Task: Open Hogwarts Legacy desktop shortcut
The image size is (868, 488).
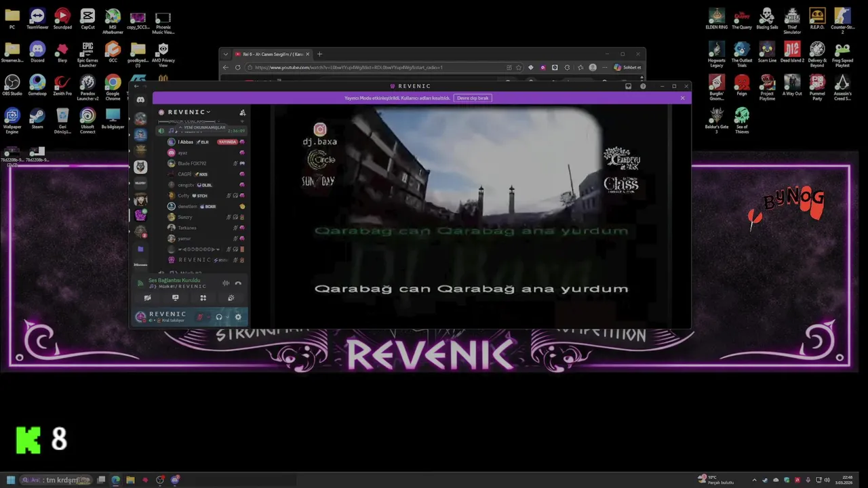Action: tap(717, 54)
